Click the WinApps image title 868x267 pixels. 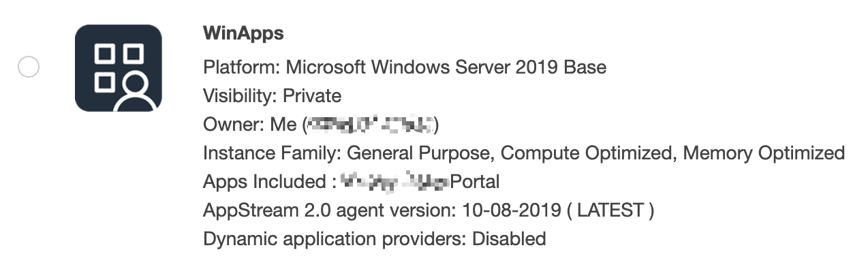pos(243,33)
